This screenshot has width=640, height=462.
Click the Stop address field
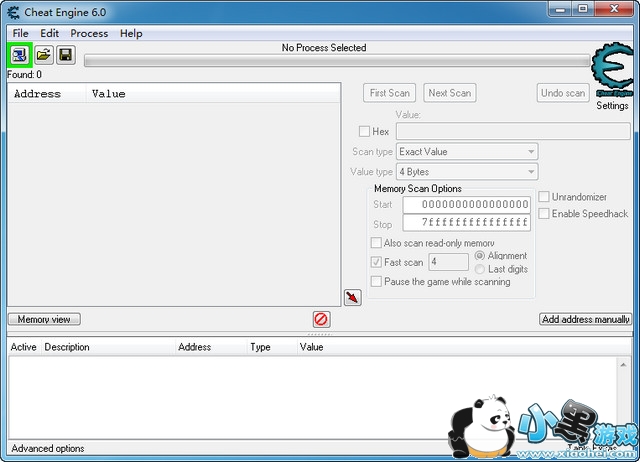pos(467,223)
